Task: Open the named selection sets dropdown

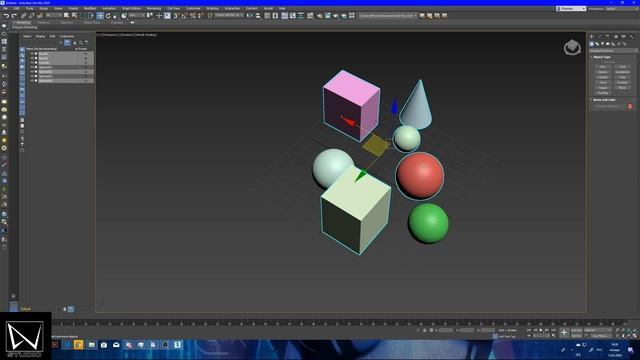Action: (229, 16)
